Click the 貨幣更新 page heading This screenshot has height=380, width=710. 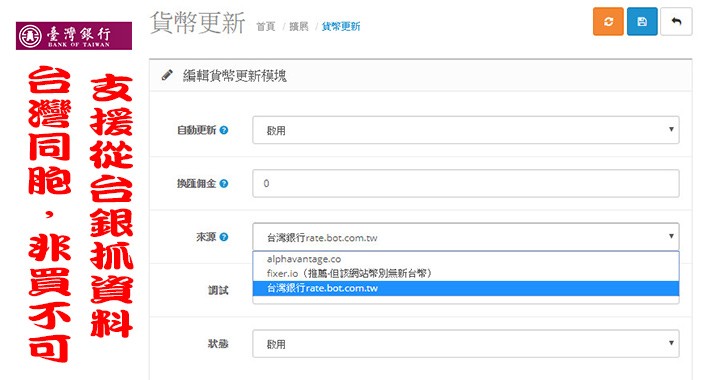[197, 23]
